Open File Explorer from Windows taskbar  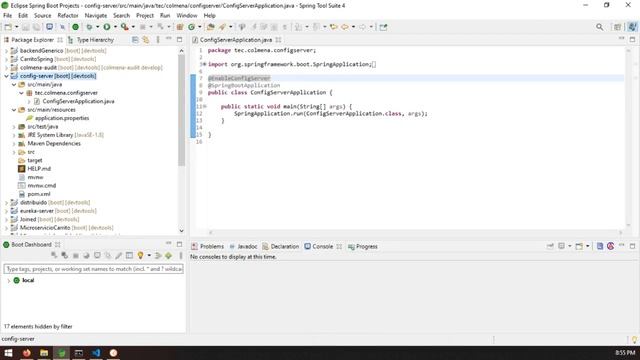click(x=44, y=353)
